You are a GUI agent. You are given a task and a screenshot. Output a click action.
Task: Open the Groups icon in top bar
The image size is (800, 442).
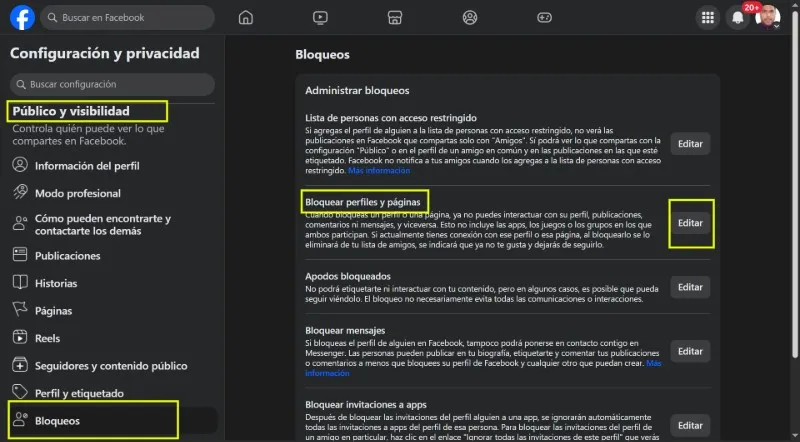470,17
